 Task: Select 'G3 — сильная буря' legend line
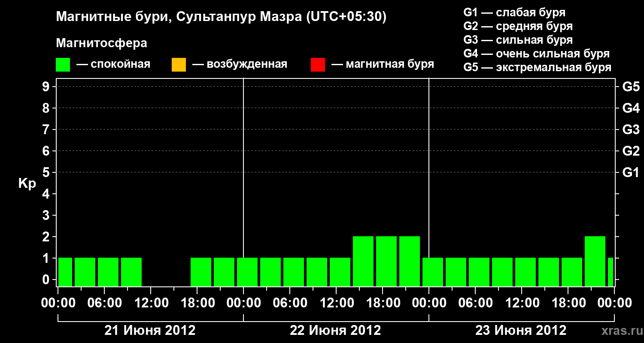pyautogui.click(x=518, y=40)
